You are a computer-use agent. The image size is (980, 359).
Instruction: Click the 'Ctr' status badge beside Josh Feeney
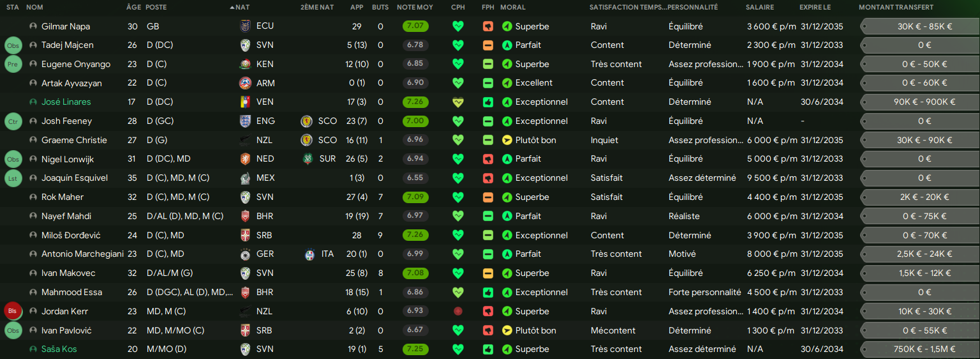pos(13,121)
